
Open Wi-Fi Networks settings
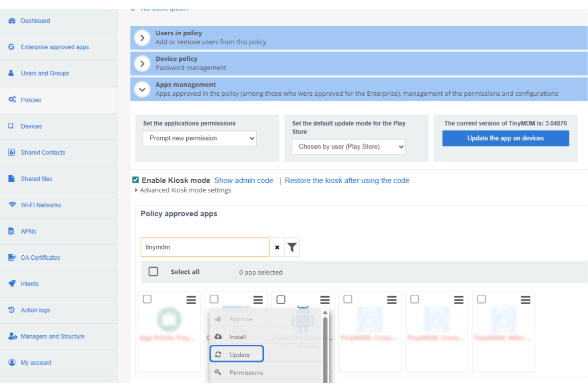coord(41,205)
